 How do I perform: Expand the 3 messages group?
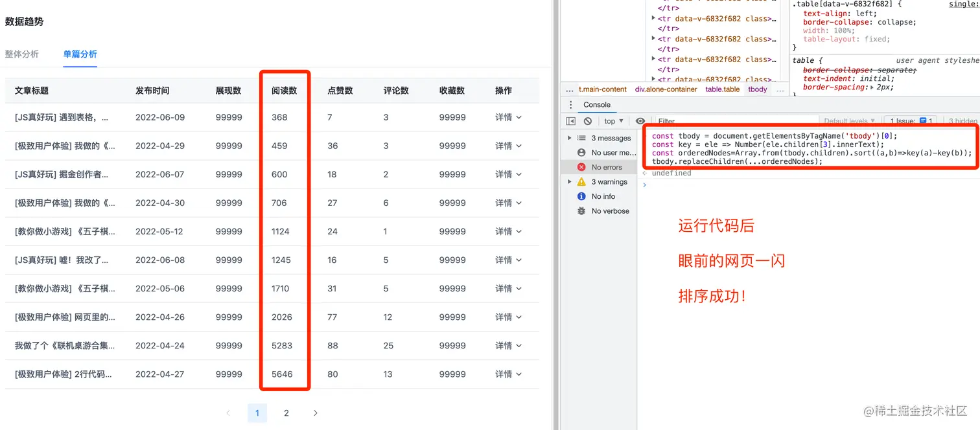570,138
